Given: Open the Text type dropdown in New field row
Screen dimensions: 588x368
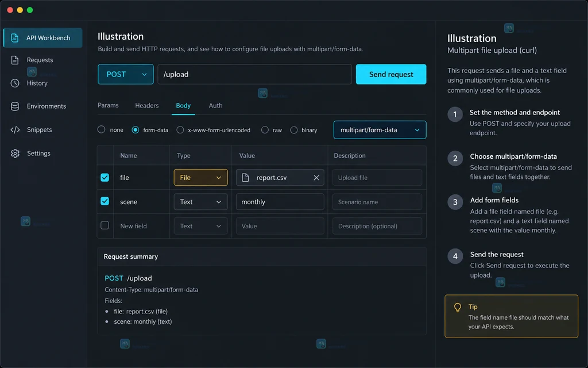Looking at the screenshot, I should tap(200, 226).
